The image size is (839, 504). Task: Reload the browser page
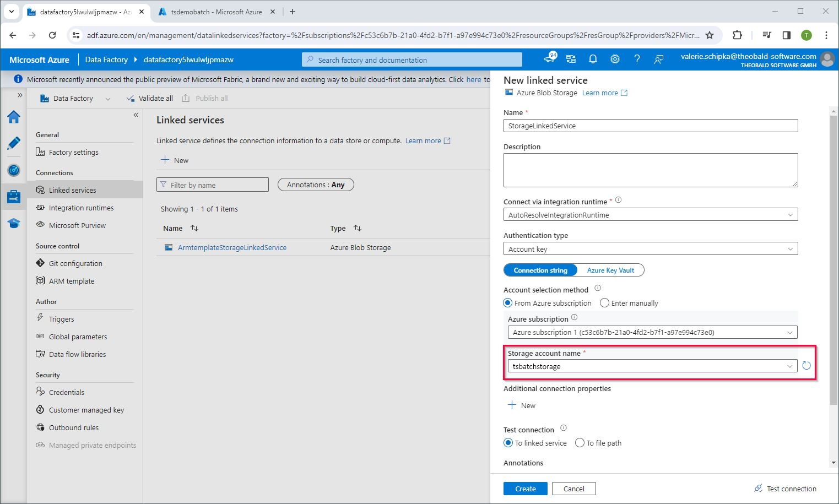[52, 35]
